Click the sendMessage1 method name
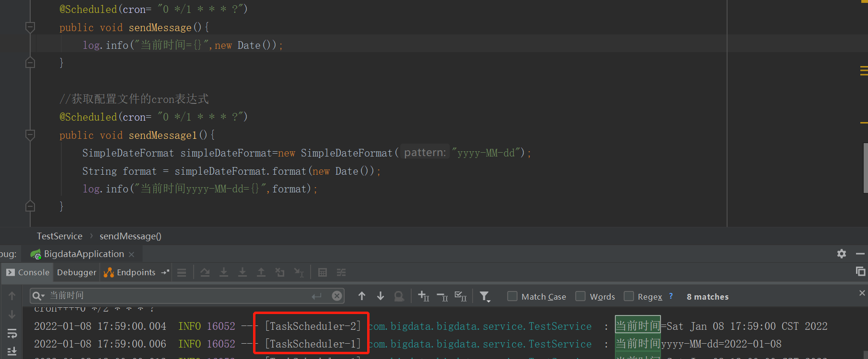The width and height of the screenshot is (868, 359). coord(163,135)
